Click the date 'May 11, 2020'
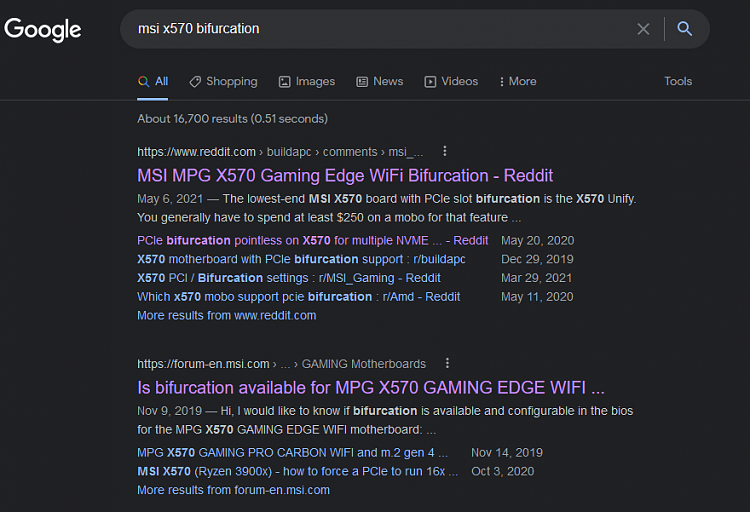Viewport: 750px width, 512px height. coord(537,297)
